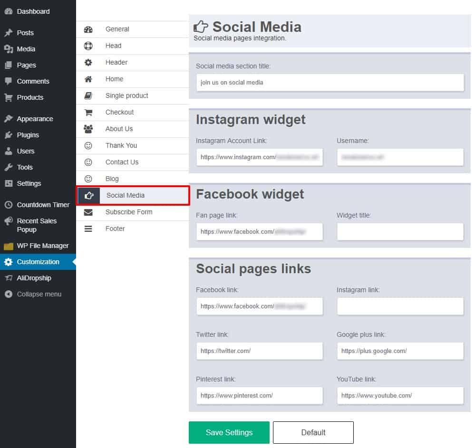Screen dimensions: 476x448
Task: Click the Comments bubble icon
Action: (9, 81)
